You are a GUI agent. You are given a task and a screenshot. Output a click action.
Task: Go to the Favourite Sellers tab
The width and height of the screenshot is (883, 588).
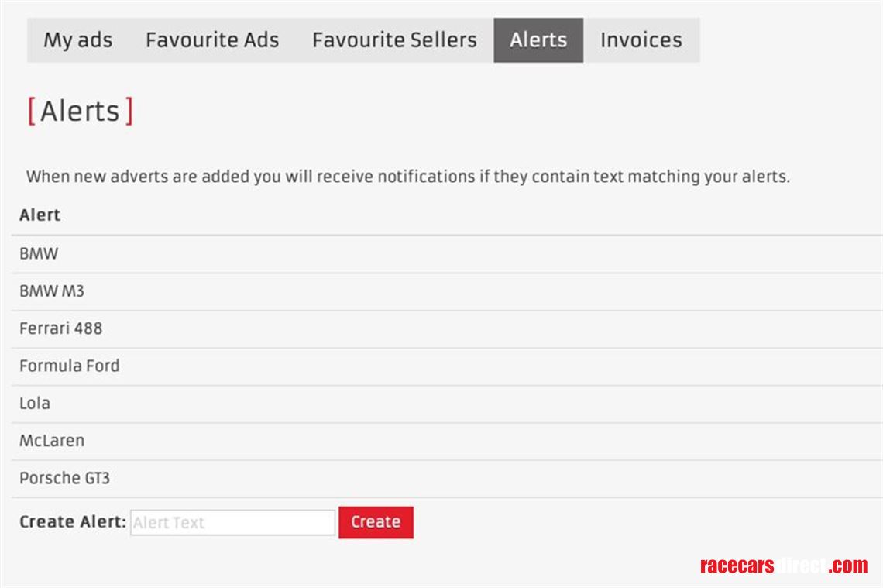[394, 40]
